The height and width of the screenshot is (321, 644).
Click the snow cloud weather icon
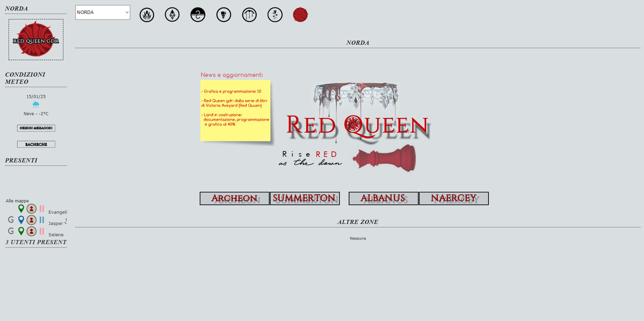[x=36, y=104]
